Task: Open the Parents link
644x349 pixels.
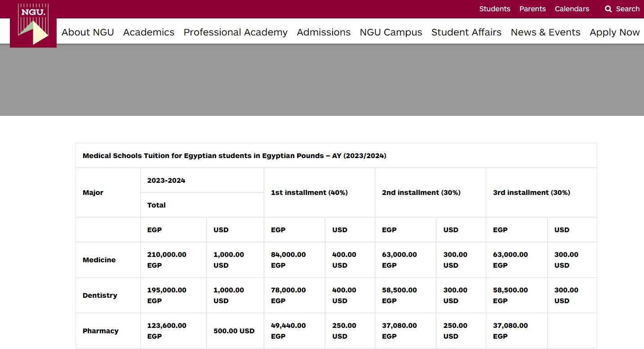Action: pyautogui.click(x=532, y=9)
